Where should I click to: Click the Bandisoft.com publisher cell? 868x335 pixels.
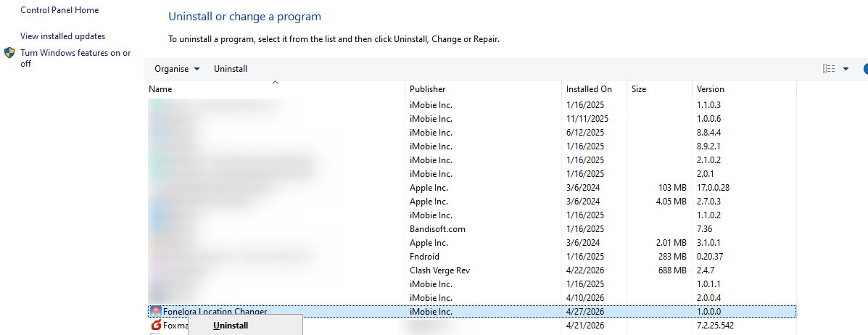tap(438, 228)
